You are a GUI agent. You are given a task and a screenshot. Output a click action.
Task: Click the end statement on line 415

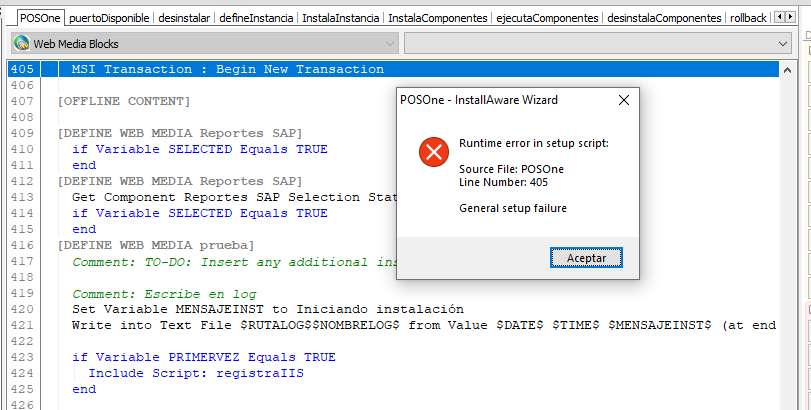[84, 230]
